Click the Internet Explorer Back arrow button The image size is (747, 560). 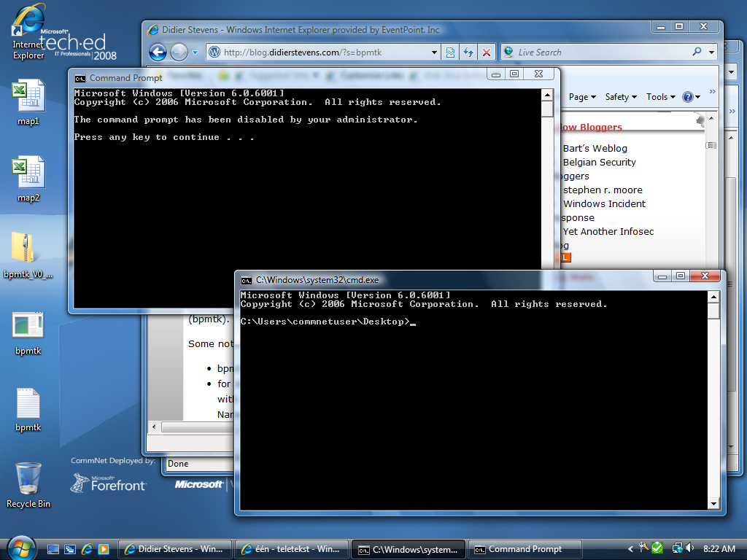click(x=158, y=52)
